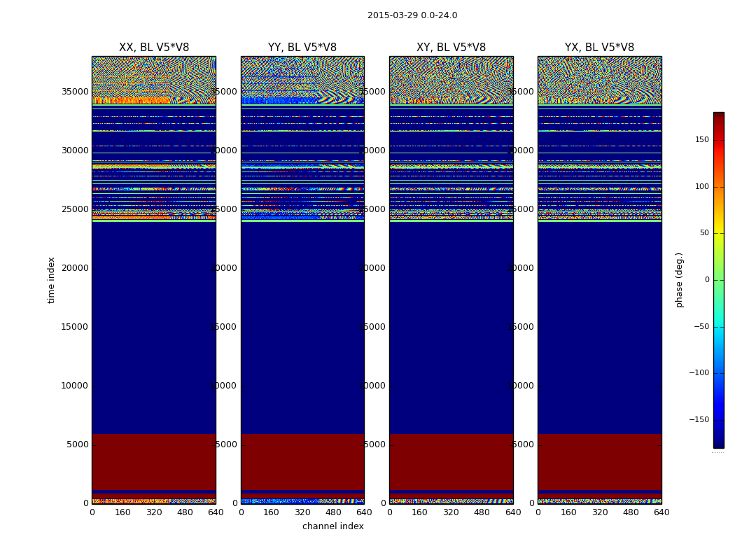Viewport: 735px width, 560px height.
Task: Click the figure title "2015-03-29 0.0-24.0"
Action: (412, 15)
